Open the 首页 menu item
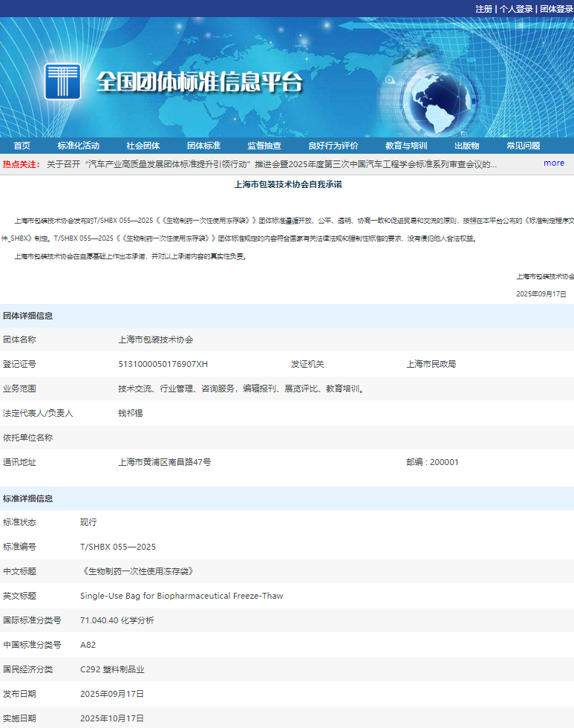This screenshot has height=728, width=574. (x=22, y=146)
